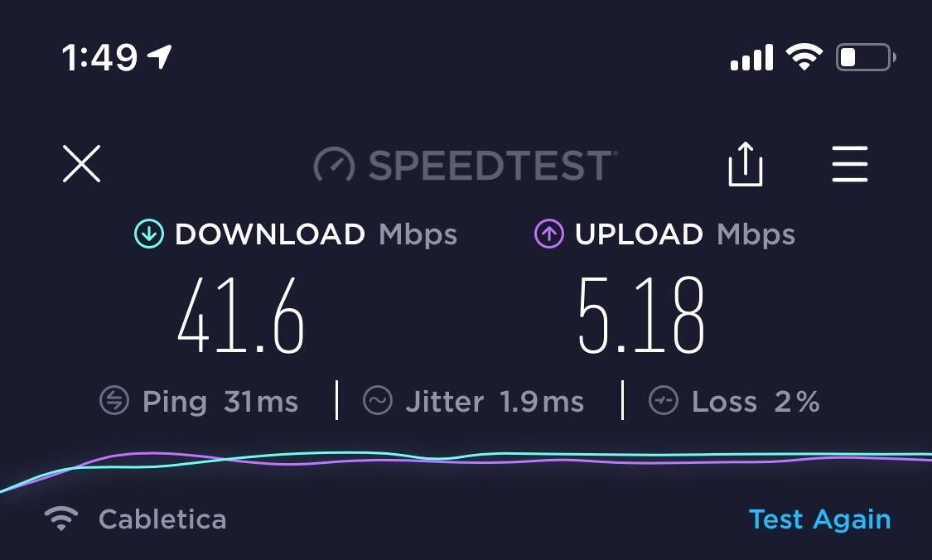This screenshot has width=932, height=560.
Task: Tap the share icon
Action: [746, 164]
